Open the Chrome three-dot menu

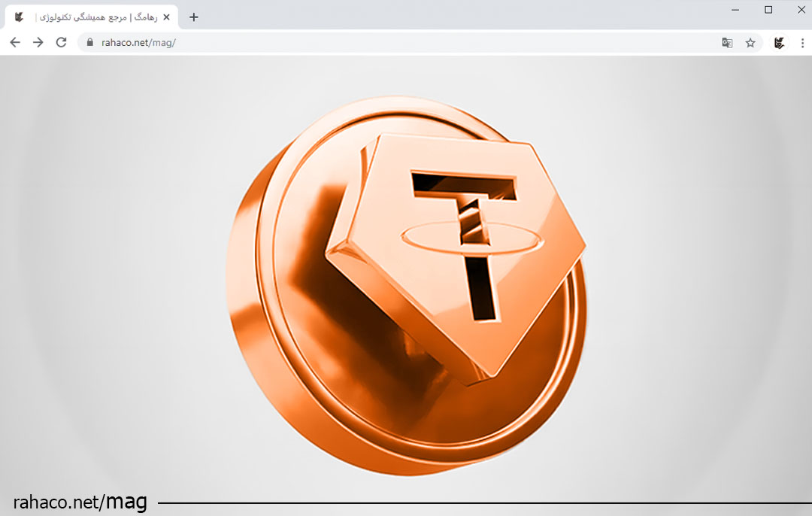click(802, 43)
